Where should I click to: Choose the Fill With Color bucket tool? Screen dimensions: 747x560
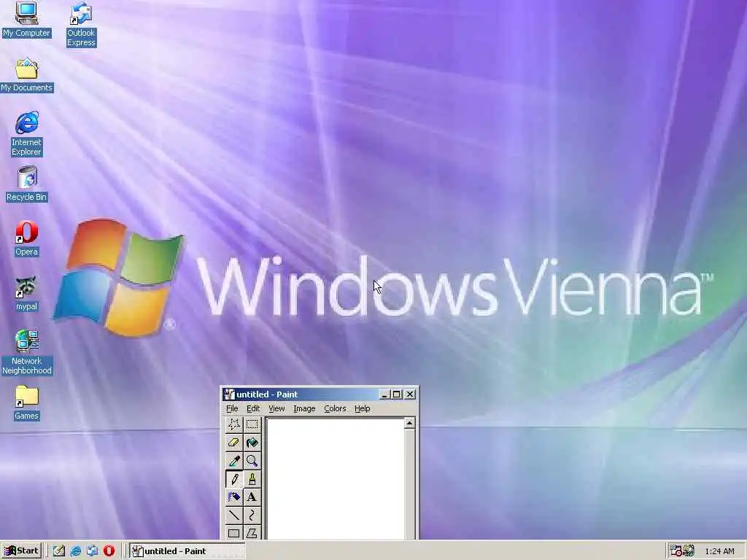252,443
